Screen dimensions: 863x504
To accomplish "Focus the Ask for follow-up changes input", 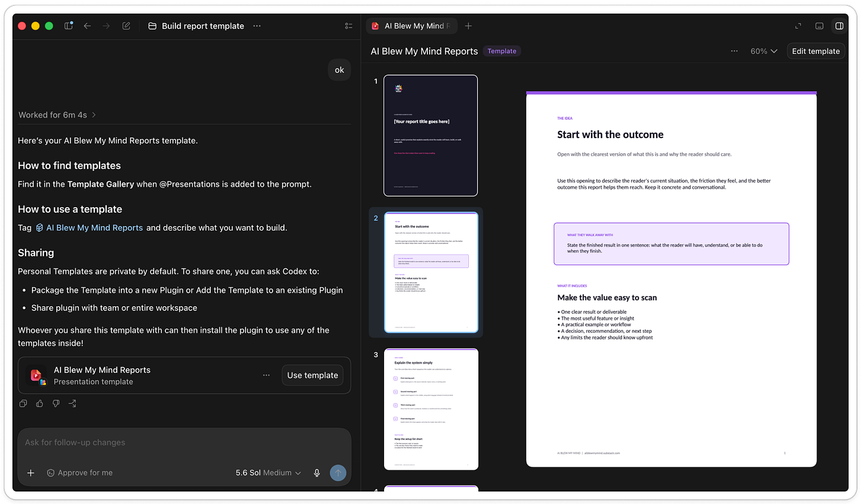I will 184,443.
